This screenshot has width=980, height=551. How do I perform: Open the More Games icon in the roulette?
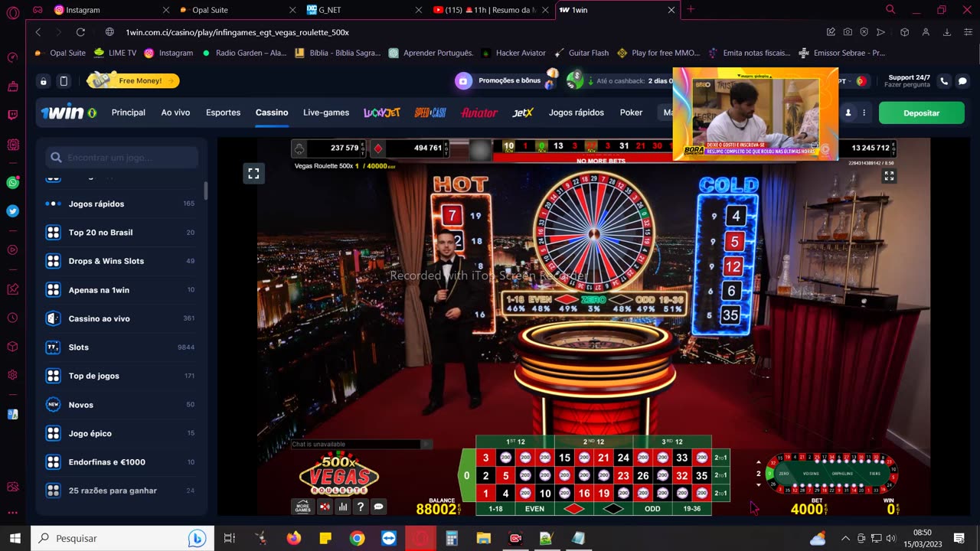(302, 507)
